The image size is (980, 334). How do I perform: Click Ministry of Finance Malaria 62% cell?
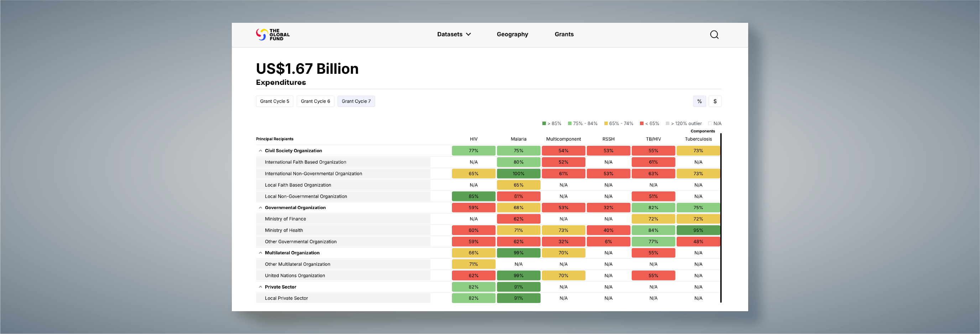click(518, 219)
